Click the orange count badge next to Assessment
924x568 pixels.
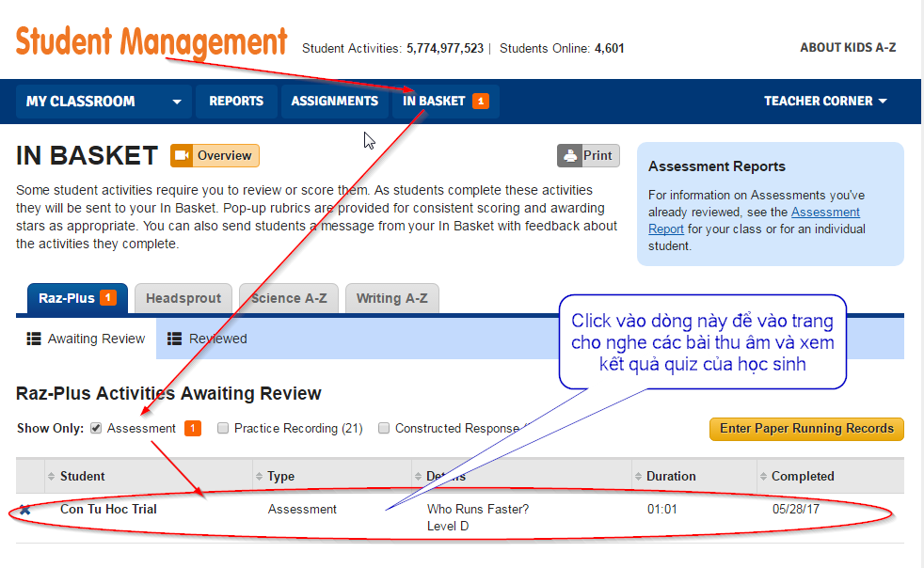193,429
